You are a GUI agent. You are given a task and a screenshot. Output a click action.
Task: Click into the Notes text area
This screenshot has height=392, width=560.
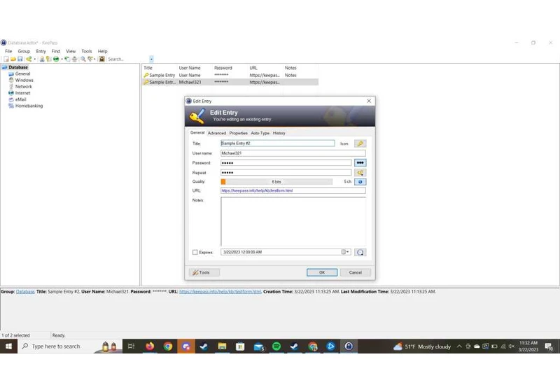pyautogui.click(x=293, y=221)
